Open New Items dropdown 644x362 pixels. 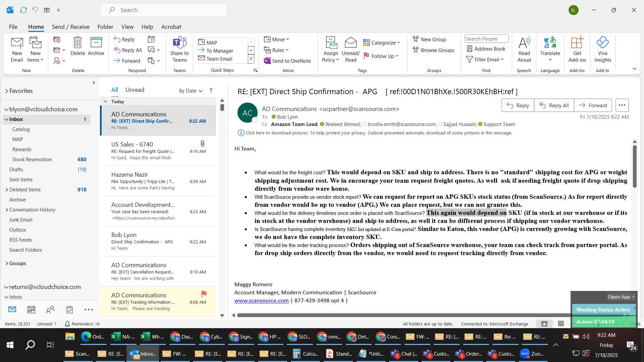click(35, 50)
